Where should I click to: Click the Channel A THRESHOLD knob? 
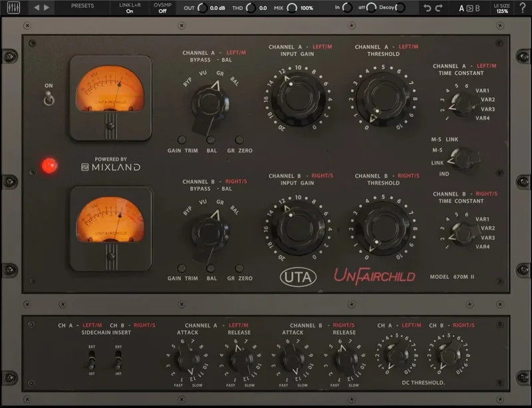pyautogui.click(x=383, y=99)
